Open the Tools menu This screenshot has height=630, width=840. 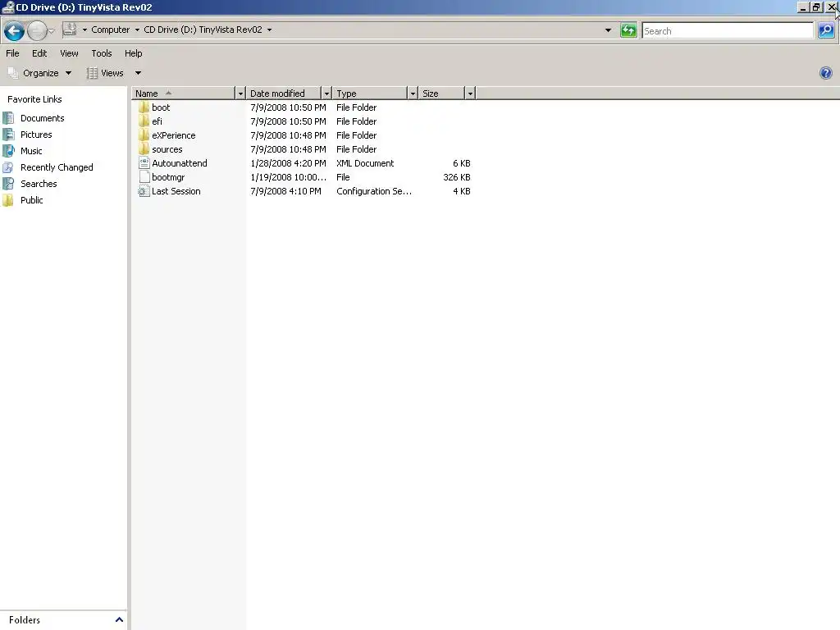tap(101, 53)
